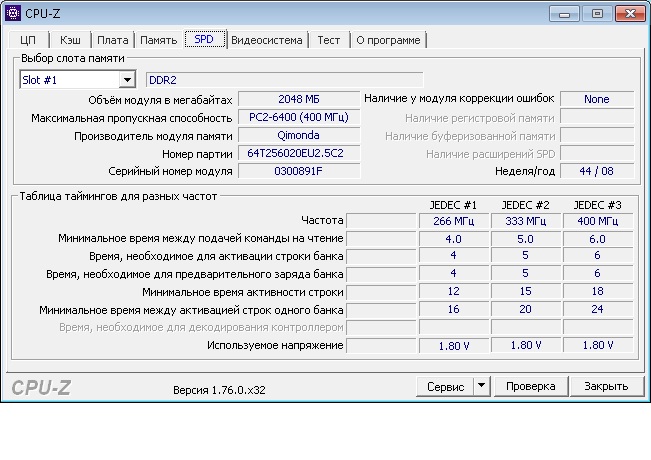Select part number 64T256020EU2.5C2
Viewport: 651px width, 460px height.
coord(299,153)
